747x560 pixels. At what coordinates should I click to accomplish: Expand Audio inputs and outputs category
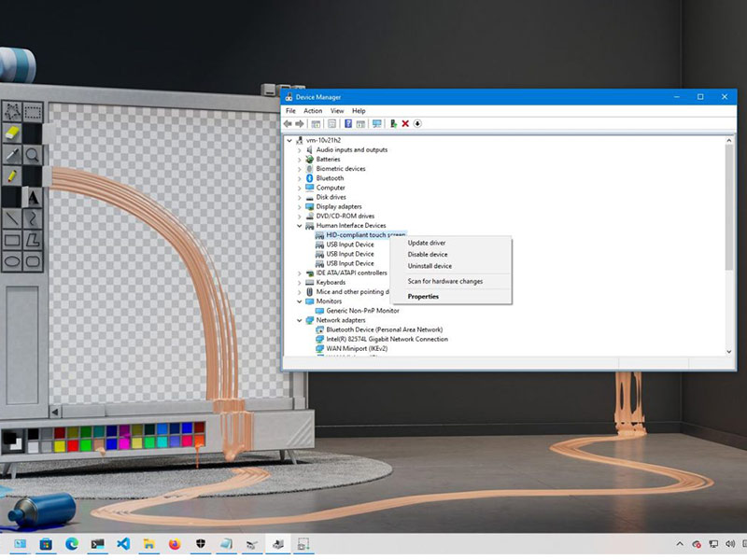pyautogui.click(x=299, y=150)
